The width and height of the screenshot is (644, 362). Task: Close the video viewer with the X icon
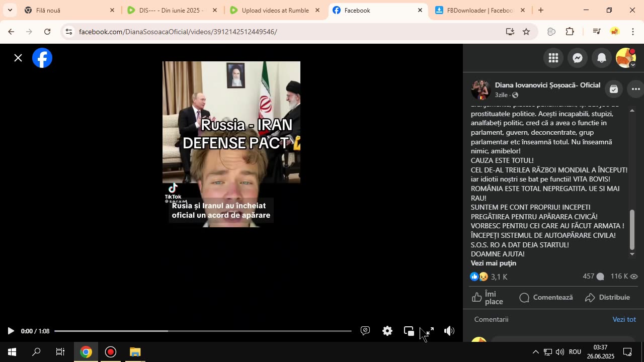18,58
